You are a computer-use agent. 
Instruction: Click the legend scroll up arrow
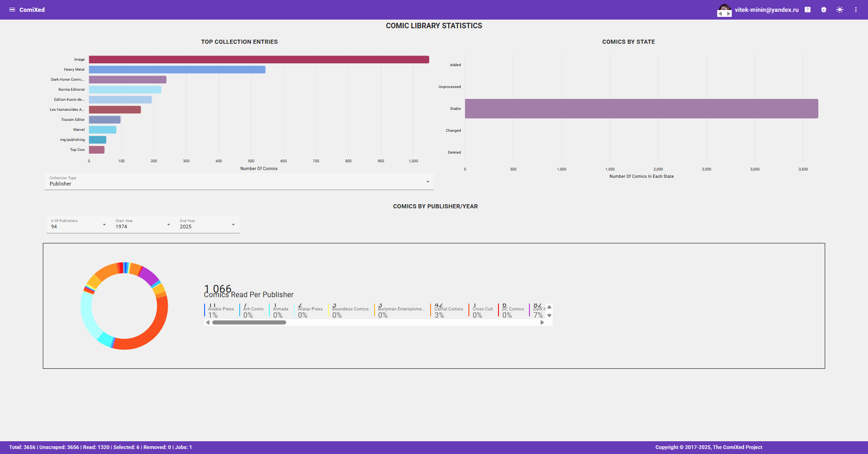click(549, 307)
